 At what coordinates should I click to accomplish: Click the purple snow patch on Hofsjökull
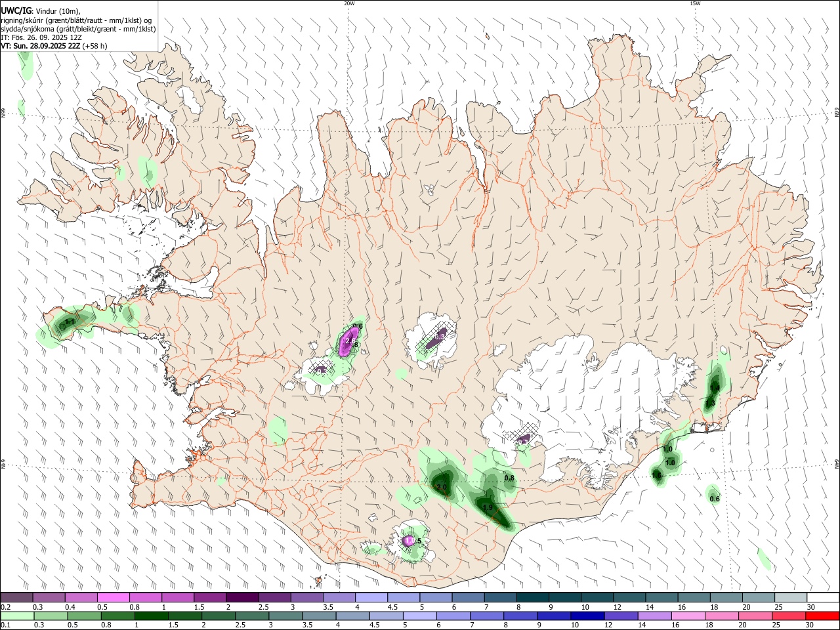437,339
